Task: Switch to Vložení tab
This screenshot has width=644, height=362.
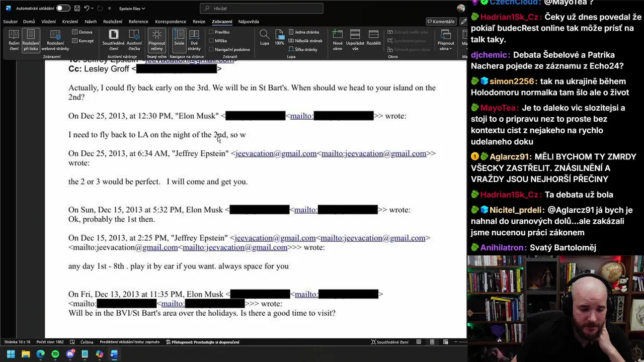Action: point(49,22)
